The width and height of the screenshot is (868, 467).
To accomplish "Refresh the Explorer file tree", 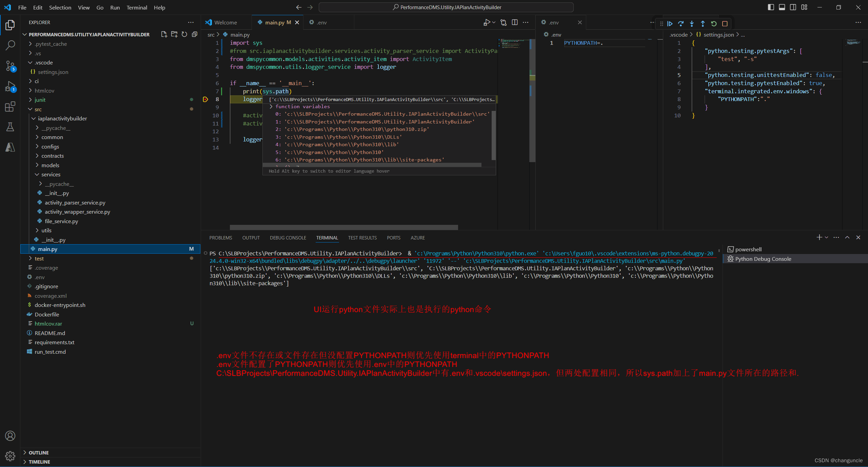I will (x=184, y=34).
